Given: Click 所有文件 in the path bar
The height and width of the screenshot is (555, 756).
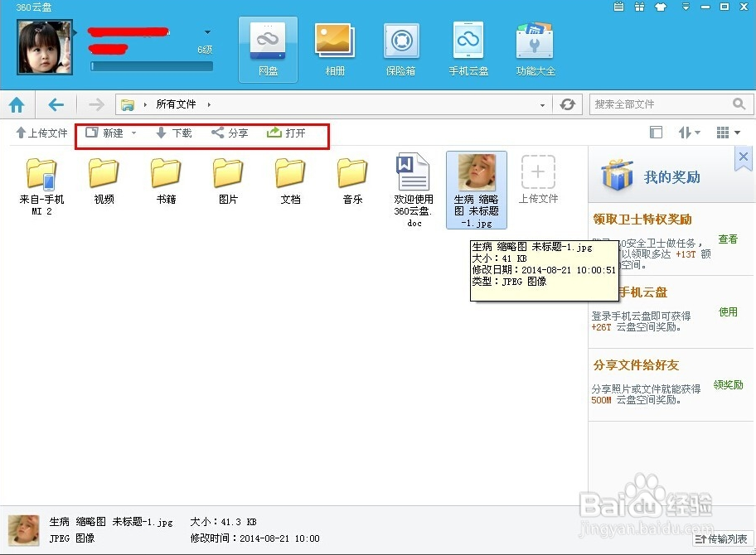Looking at the screenshot, I should point(176,104).
